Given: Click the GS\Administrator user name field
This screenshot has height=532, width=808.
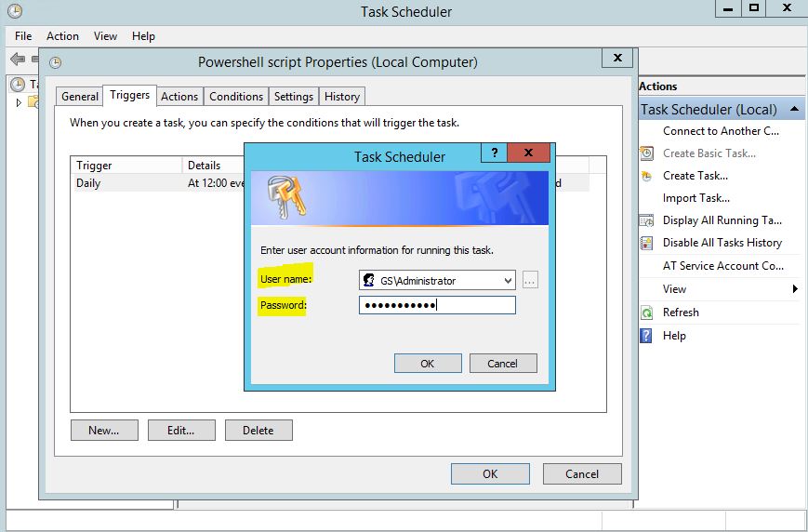Looking at the screenshot, I should [437, 281].
